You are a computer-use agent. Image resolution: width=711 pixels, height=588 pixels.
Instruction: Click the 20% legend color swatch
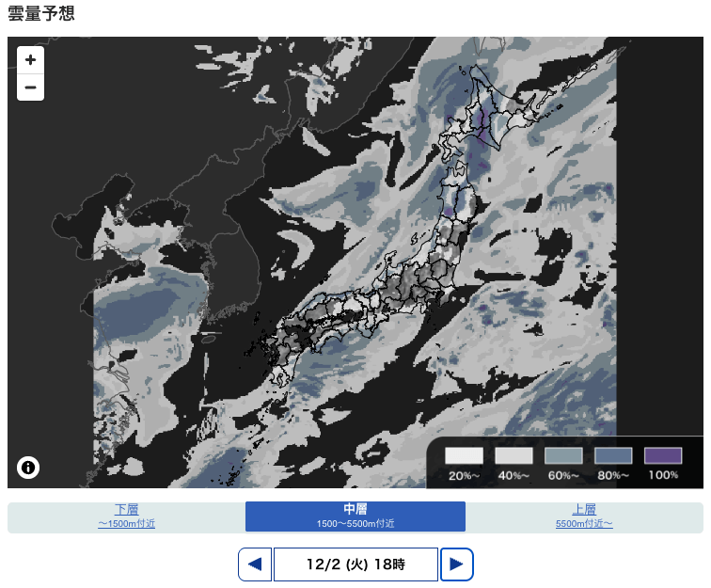click(x=464, y=455)
